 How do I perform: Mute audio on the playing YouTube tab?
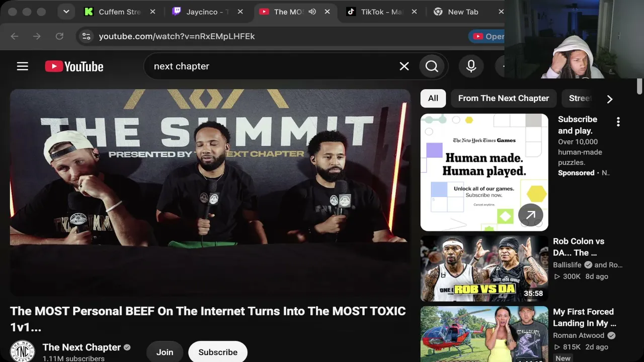coord(312,12)
